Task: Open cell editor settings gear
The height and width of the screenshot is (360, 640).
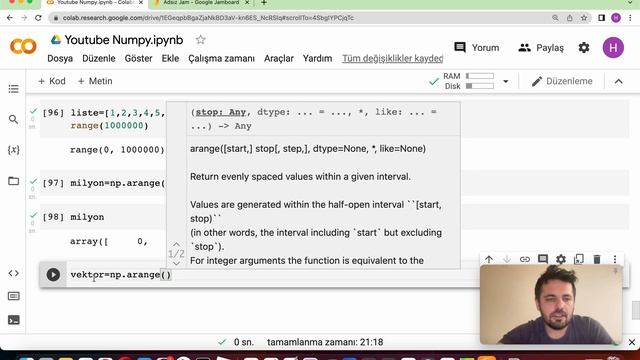Action: pyautogui.click(x=561, y=259)
